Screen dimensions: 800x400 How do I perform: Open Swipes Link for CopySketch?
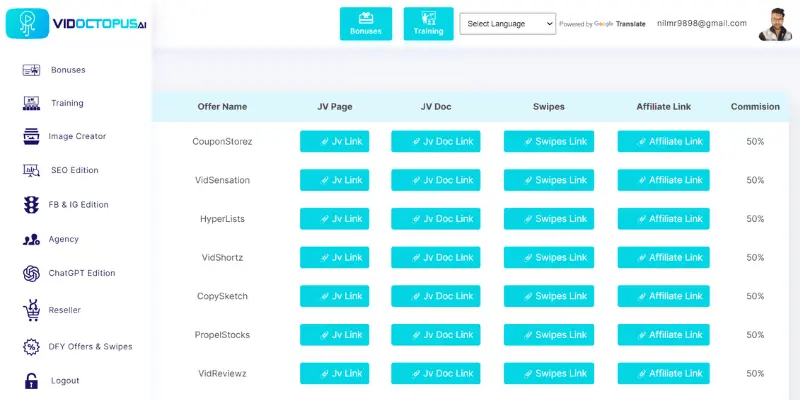point(549,296)
